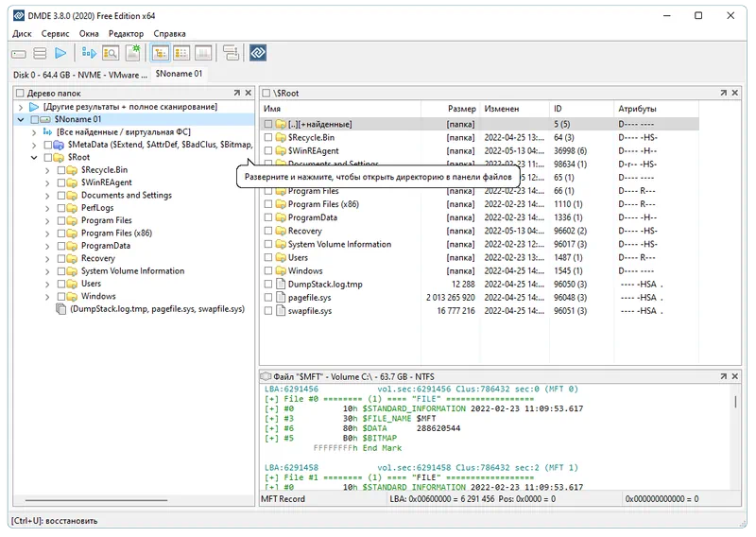Click the blue play arrow toolbar icon
The width and height of the screenshot is (756, 537).
61,54
